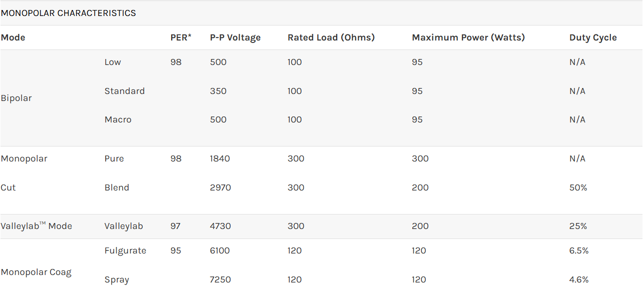Click the 7250 P-P voltage value

coord(220,279)
